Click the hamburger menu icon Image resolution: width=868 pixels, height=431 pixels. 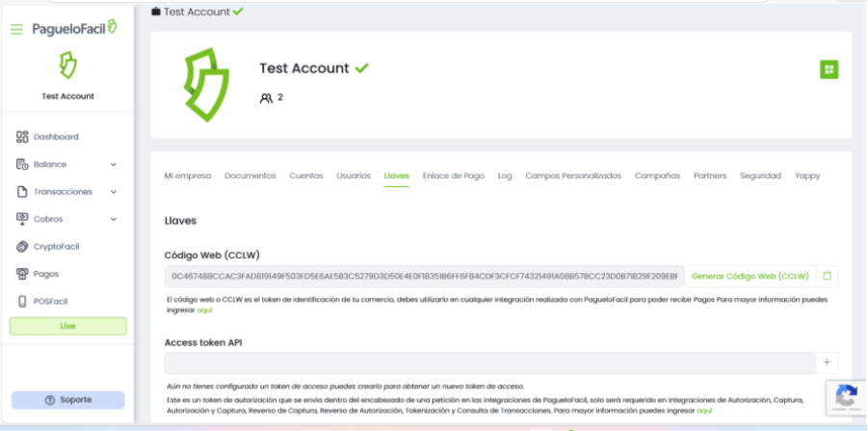point(16,29)
